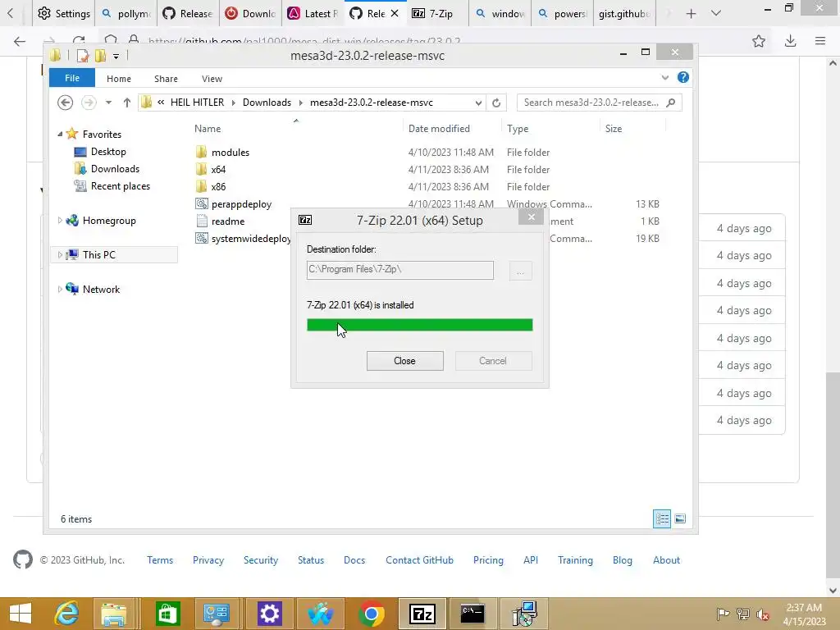Click Downloads in the address bar breadcrumb

(267, 103)
